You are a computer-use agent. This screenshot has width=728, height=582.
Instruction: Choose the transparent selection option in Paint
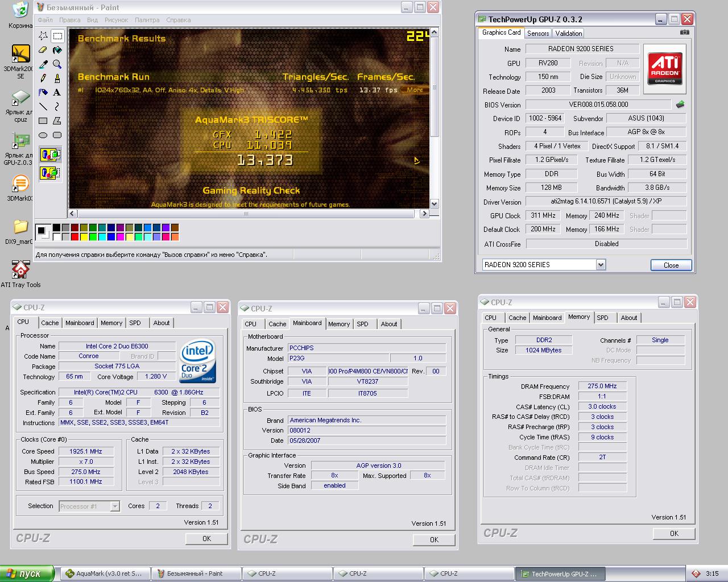coord(50,172)
